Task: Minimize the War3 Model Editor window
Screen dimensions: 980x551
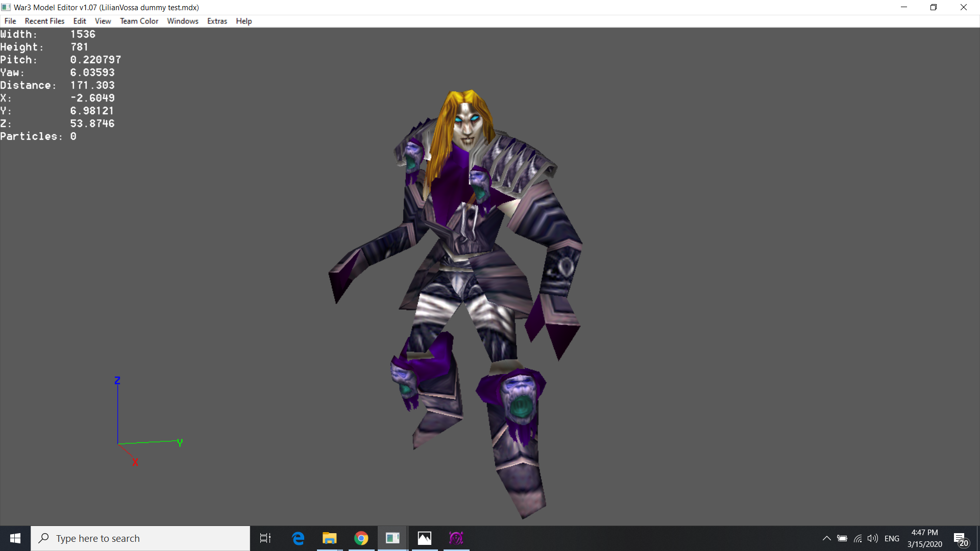Action: [904, 7]
